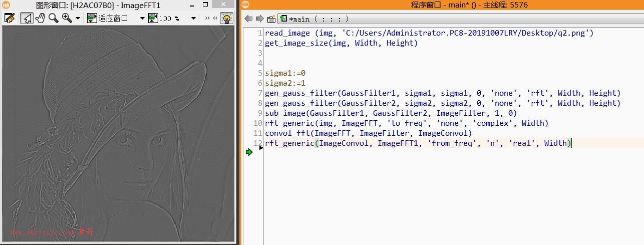Maximize the ImageFFT1 graphics window

[205, 5]
